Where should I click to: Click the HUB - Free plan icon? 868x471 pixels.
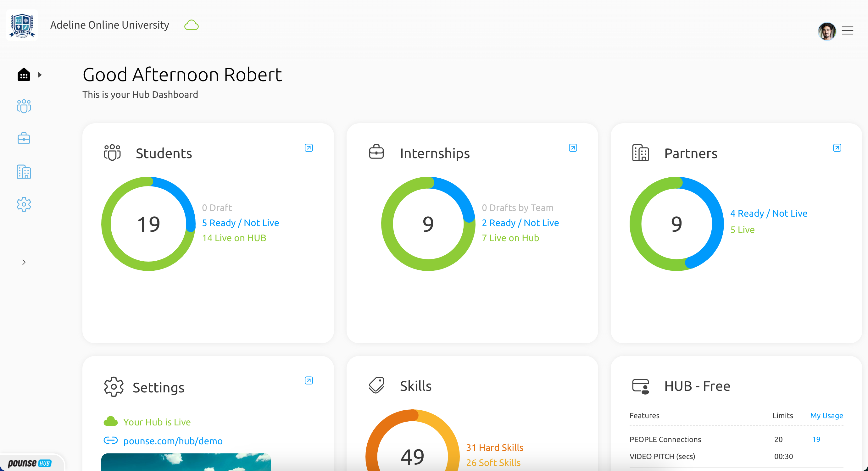pos(641,386)
